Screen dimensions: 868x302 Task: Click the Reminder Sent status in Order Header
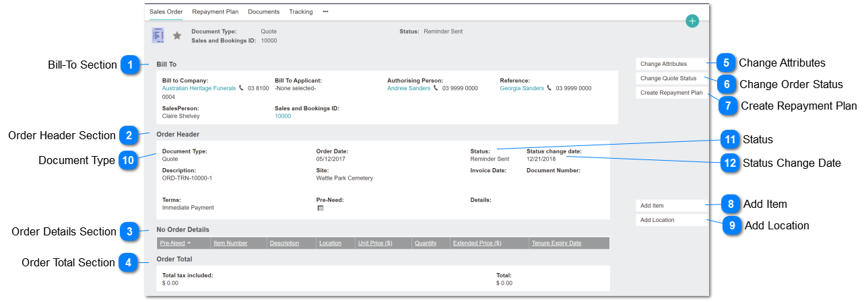(x=490, y=159)
